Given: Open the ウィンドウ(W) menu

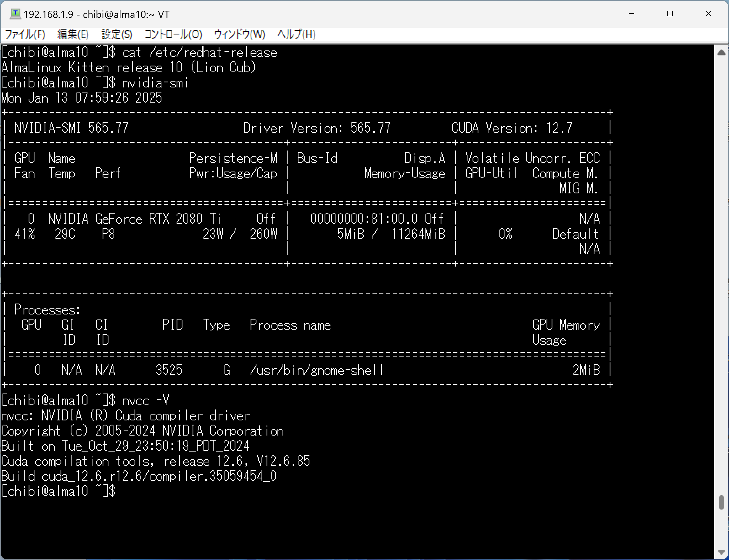Looking at the screenshot, I should pos(240,34).
